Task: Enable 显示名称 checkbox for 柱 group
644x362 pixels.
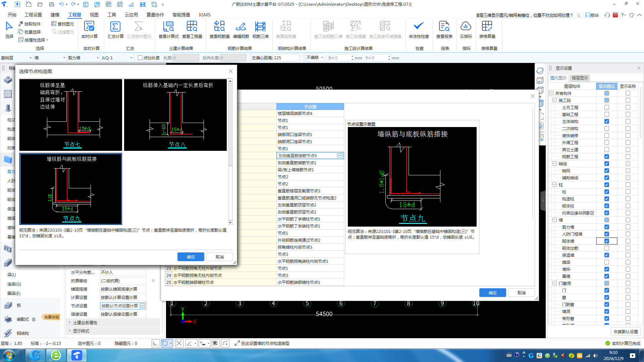Action: [x=628, y=185]
